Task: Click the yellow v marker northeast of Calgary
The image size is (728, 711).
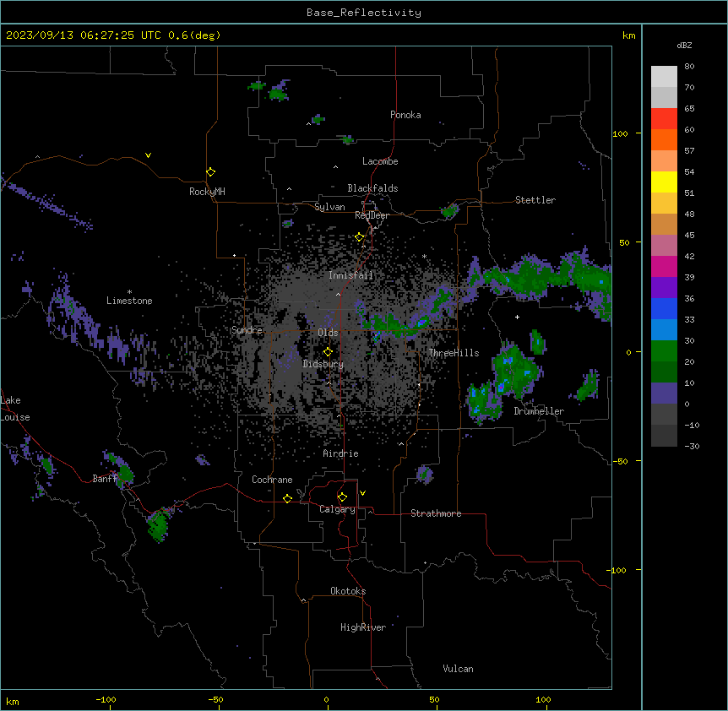Action: click(x=362, y=493)
